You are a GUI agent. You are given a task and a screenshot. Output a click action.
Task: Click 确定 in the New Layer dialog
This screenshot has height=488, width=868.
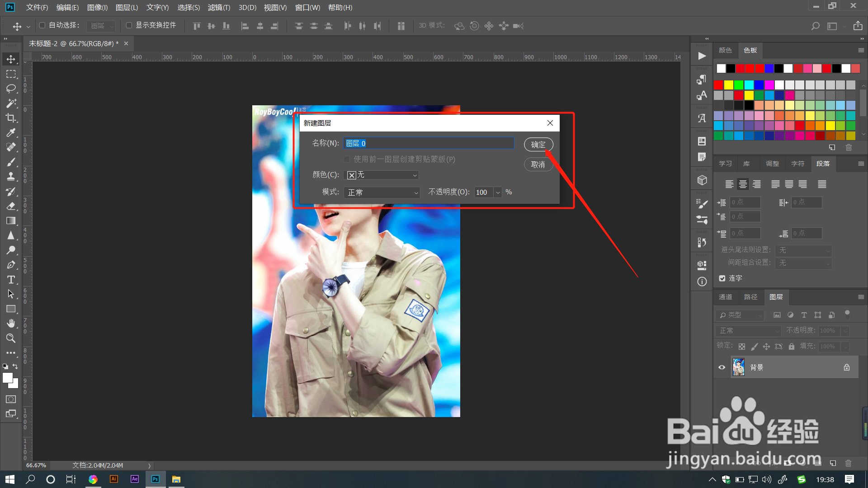coord(538,145)
